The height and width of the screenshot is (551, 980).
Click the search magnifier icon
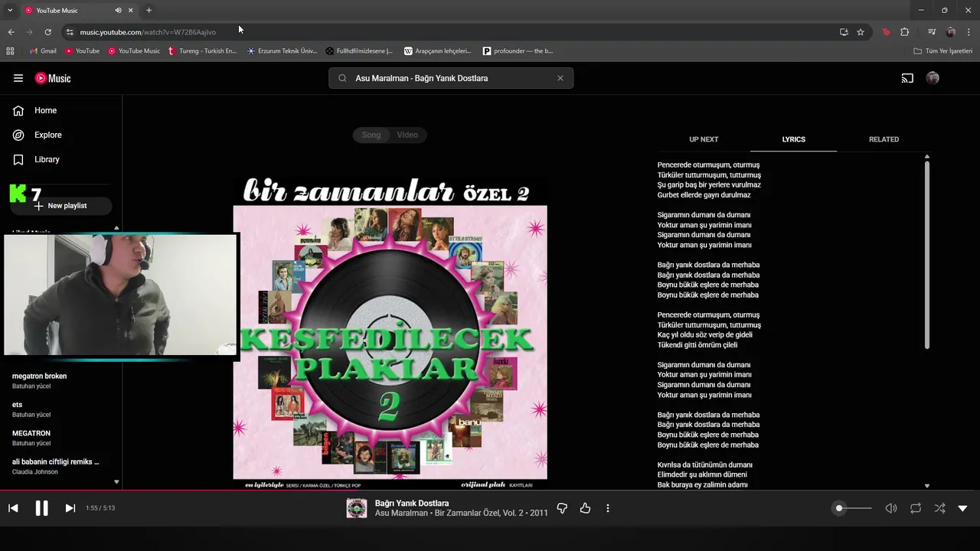[x=342, y=78]
